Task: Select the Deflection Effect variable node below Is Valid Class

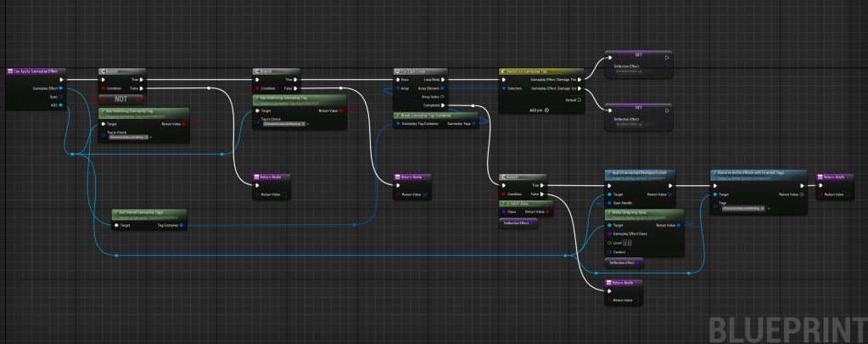Action: tap(518, 223)
